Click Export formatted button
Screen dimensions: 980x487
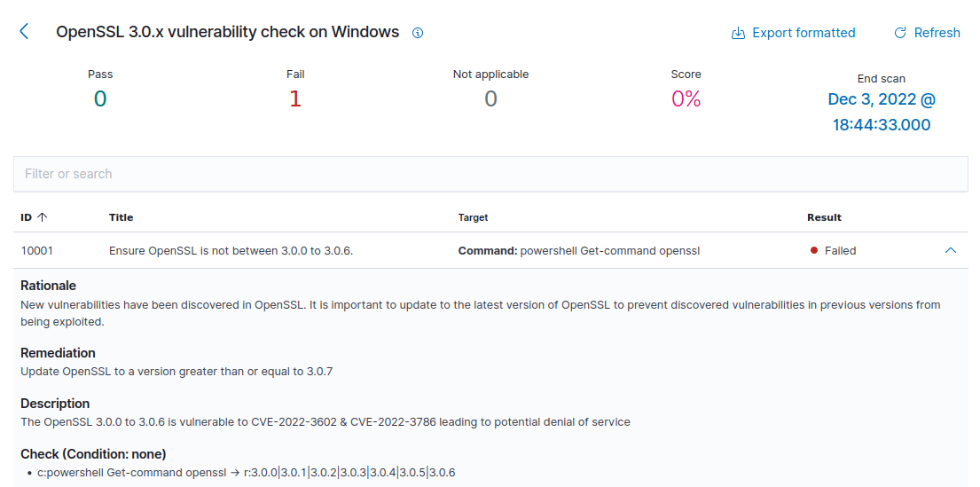793,33
